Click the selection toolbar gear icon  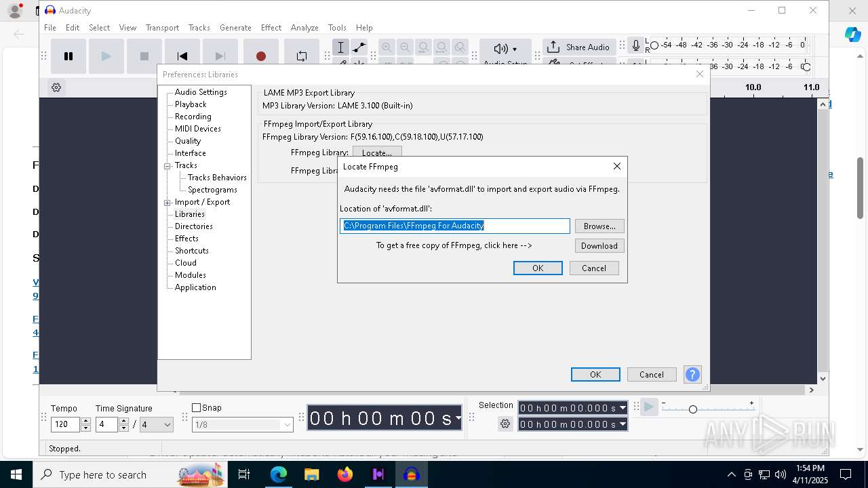coord(505,424)
